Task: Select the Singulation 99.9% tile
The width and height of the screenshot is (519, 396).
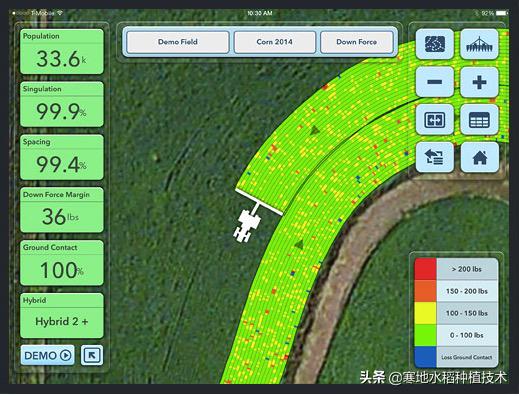Action: [x=62, y=104]
